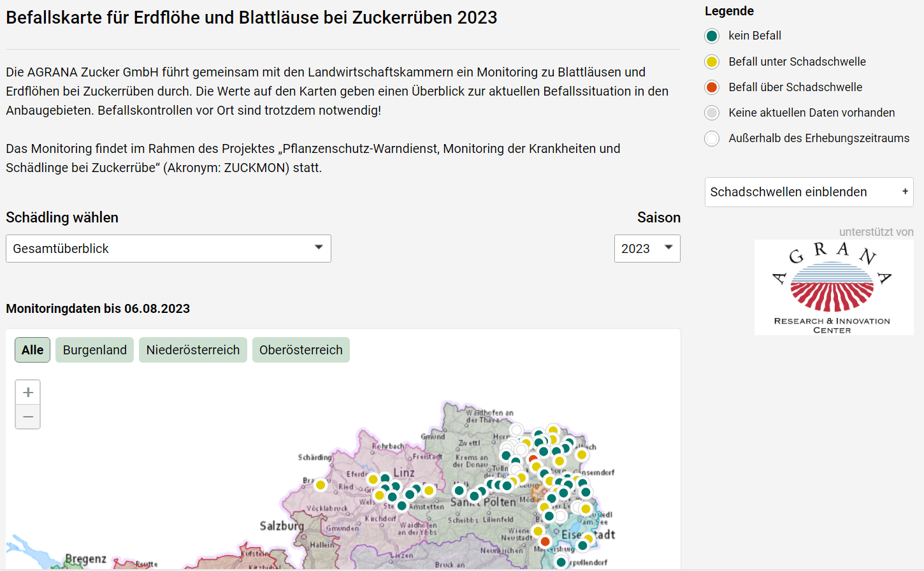Screen dimensions: 924x571
Task: Switch to the Burgenland region tab
Action: pos(94,349)
